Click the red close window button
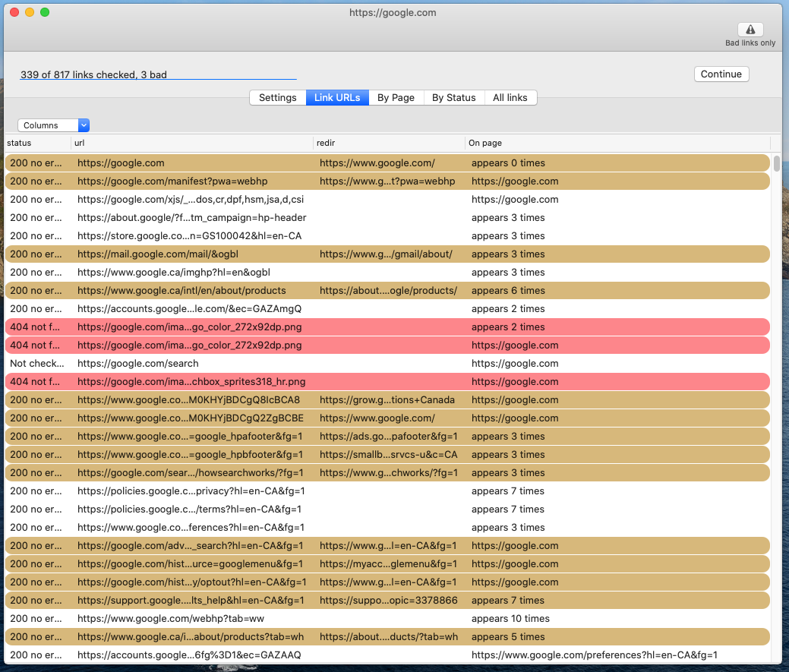This screenshot has height=672, width=789. pyautogui.click(x=14, y=12)
